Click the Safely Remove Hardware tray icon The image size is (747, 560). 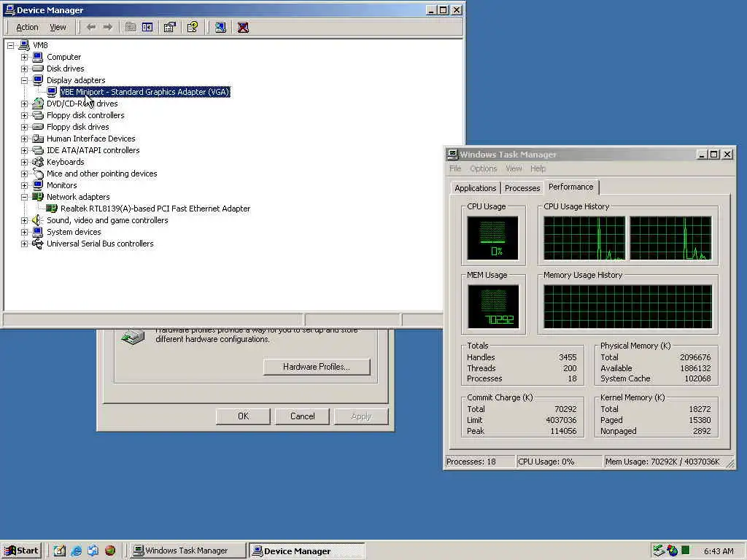pyautogui.click(x=659, y=551)
